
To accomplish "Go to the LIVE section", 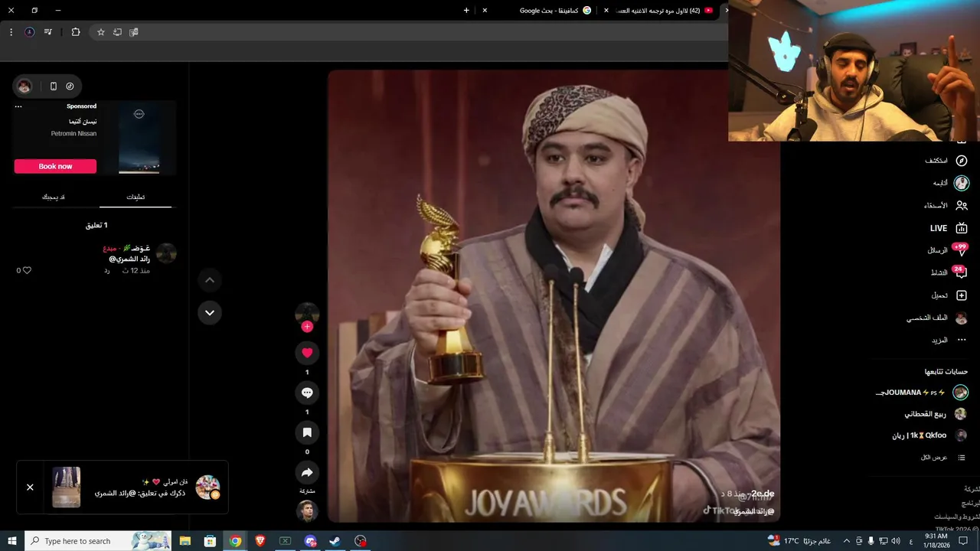I will pyautogui.click(x=949, y=228).
